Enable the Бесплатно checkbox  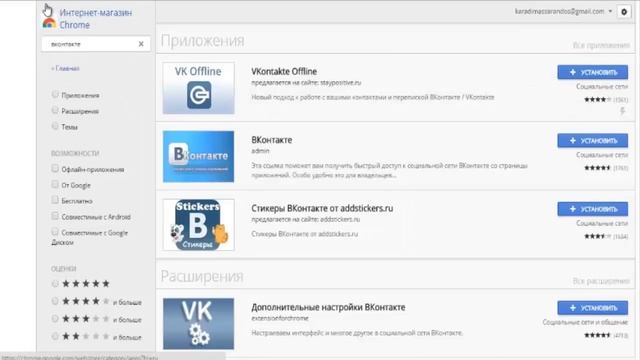pyautogui.click(x=55, y=200)
